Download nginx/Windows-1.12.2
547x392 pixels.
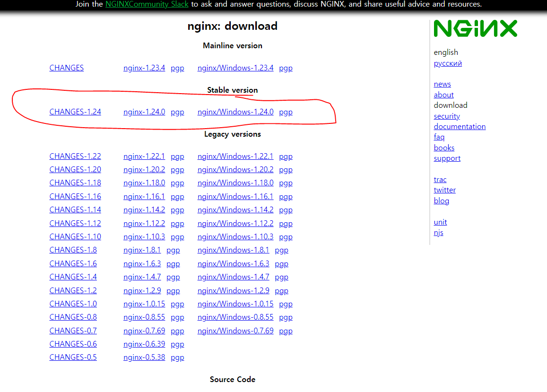(x=235, y=223)
